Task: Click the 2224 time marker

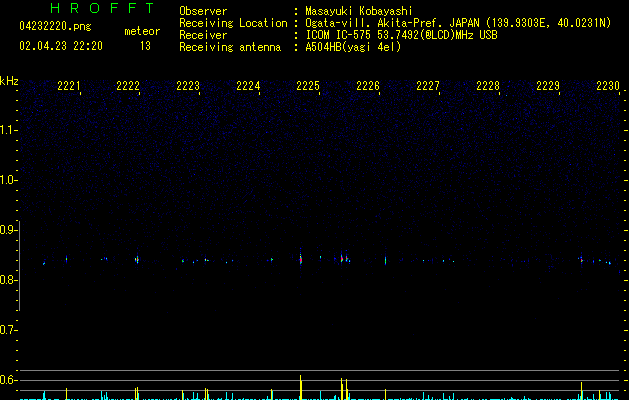Action: pos(248,86)
